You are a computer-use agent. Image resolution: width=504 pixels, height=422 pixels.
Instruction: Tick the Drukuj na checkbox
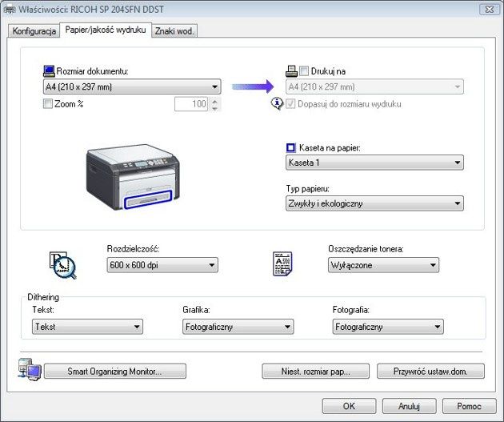coord(304,71)
